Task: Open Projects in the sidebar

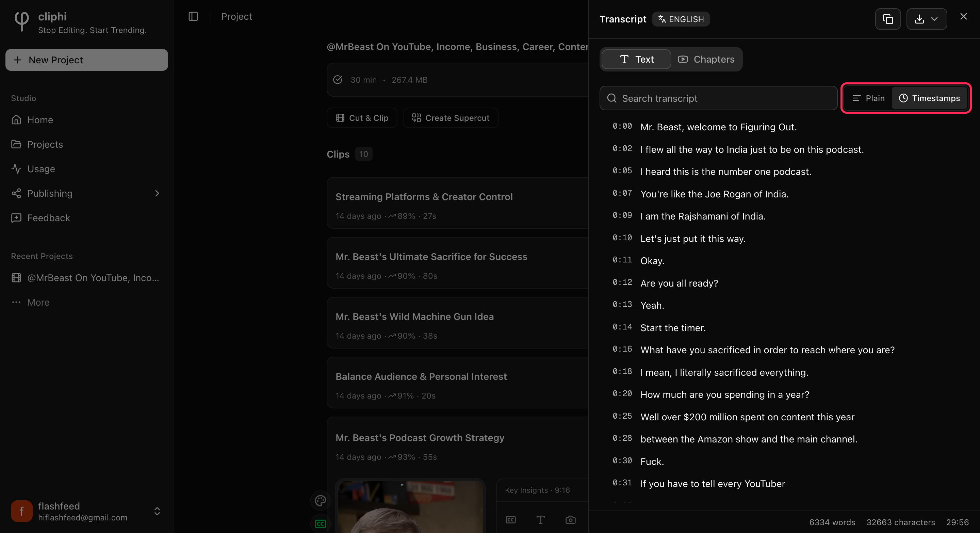Action: click(x=87, y=144)
